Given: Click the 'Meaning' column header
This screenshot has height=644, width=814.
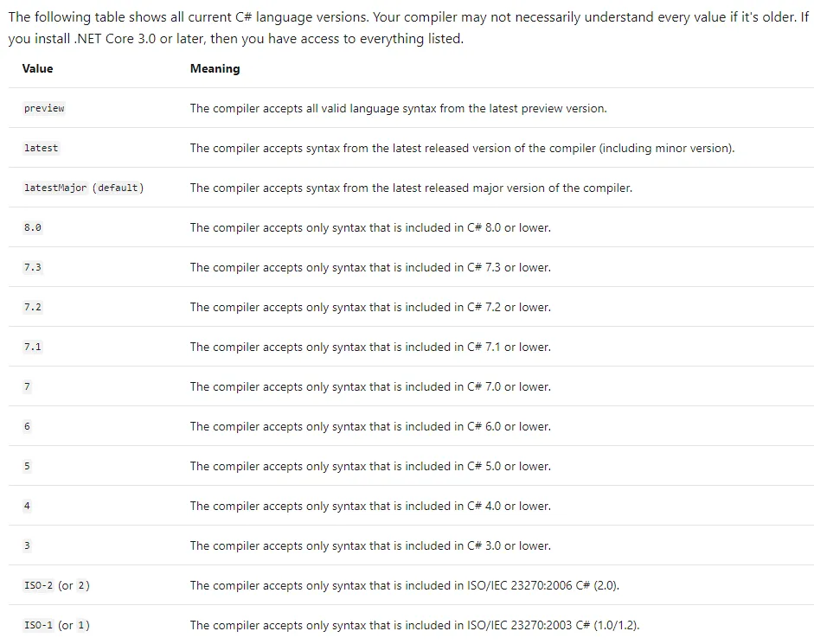Looking at the screenshot, I should pyautogui.click(x=215, y=68).
